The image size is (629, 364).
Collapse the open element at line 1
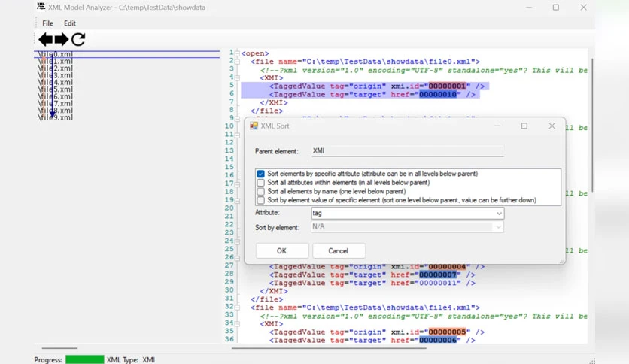238,53
